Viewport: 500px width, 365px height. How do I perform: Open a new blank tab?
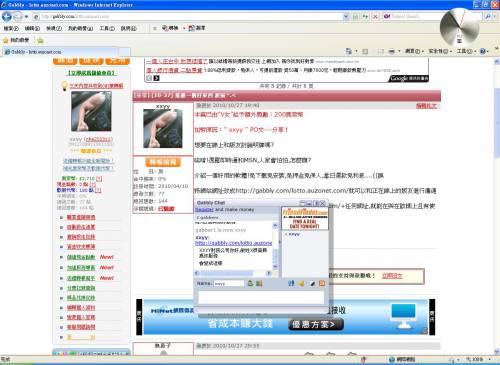(x=124, y=52)
